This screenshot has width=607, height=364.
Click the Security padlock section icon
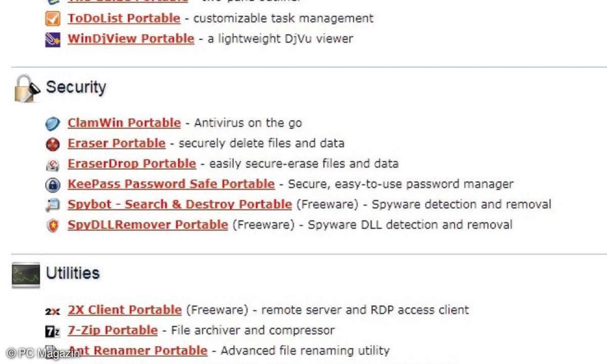[27, 88]
